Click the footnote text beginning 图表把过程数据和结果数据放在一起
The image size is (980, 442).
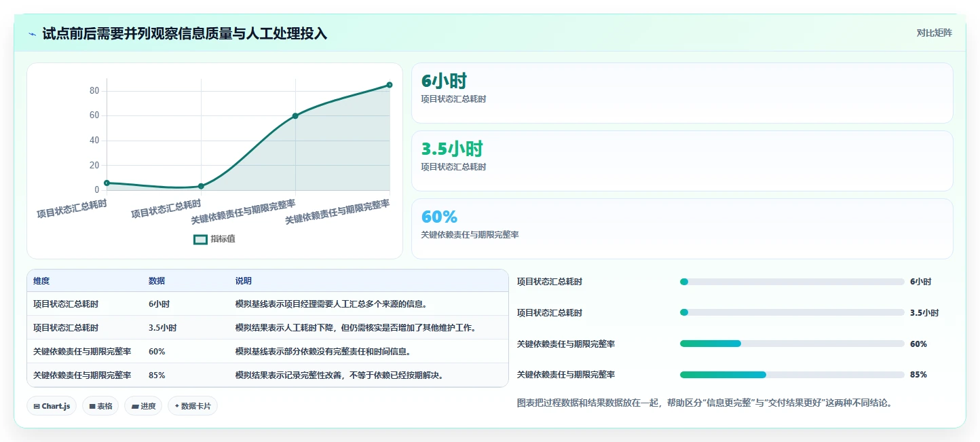[704, 403]
